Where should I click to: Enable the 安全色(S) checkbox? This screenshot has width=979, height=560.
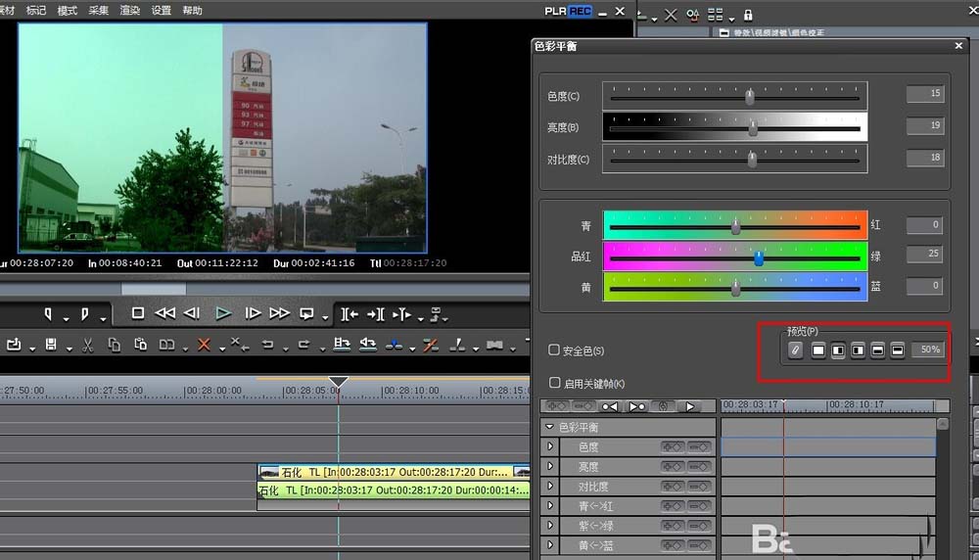[x=555, y=350]
